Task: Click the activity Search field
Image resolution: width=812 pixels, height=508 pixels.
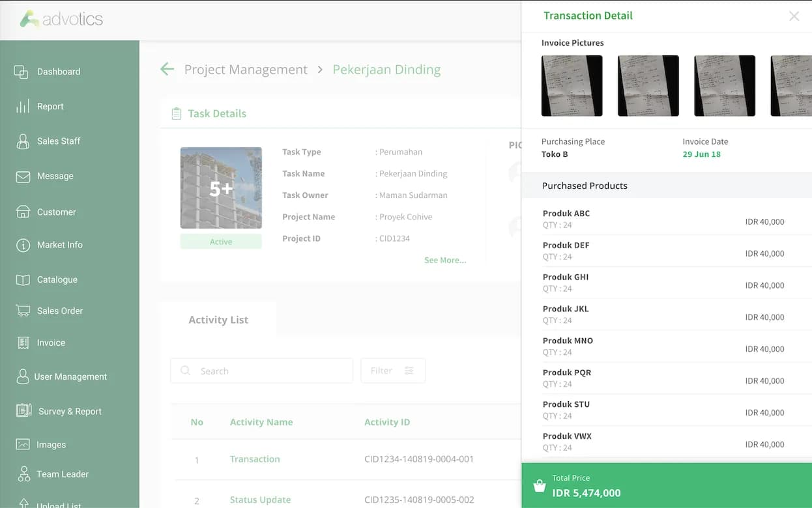Action: click(261, 371)
